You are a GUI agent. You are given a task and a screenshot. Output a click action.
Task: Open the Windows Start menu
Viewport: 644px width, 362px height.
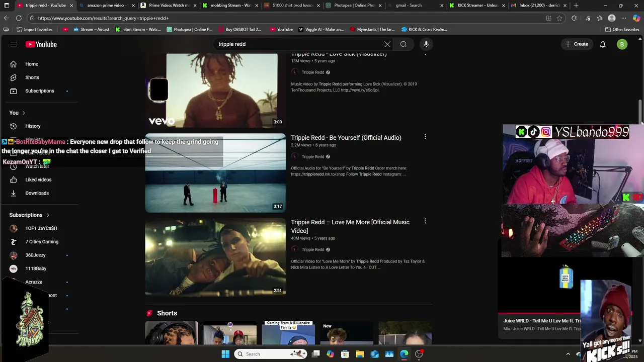[x=225, y=354]
